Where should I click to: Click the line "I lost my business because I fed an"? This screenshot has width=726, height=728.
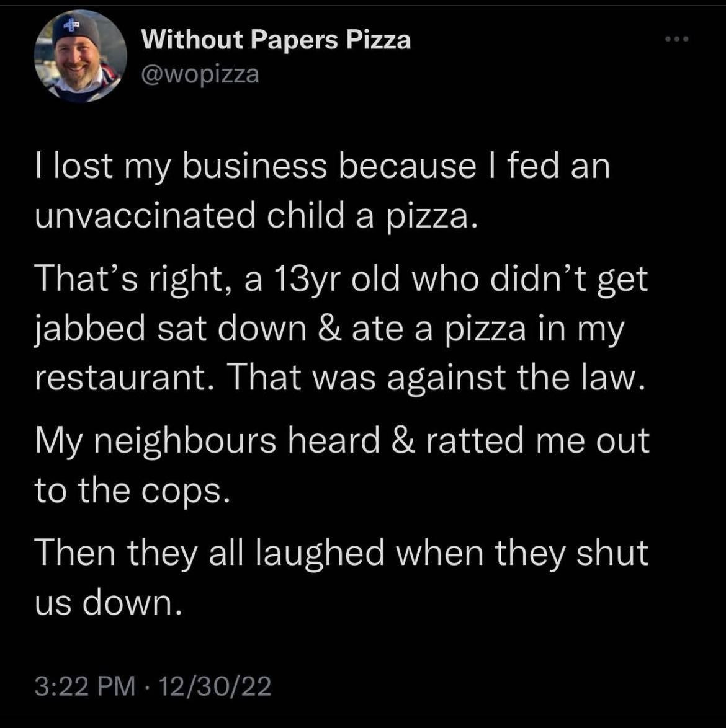pos(323,168)
